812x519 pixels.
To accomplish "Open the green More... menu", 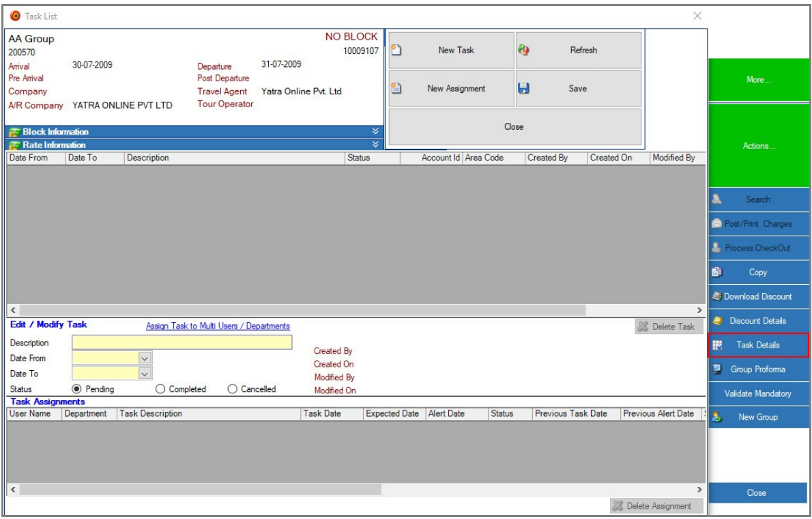I will point(757,80).
